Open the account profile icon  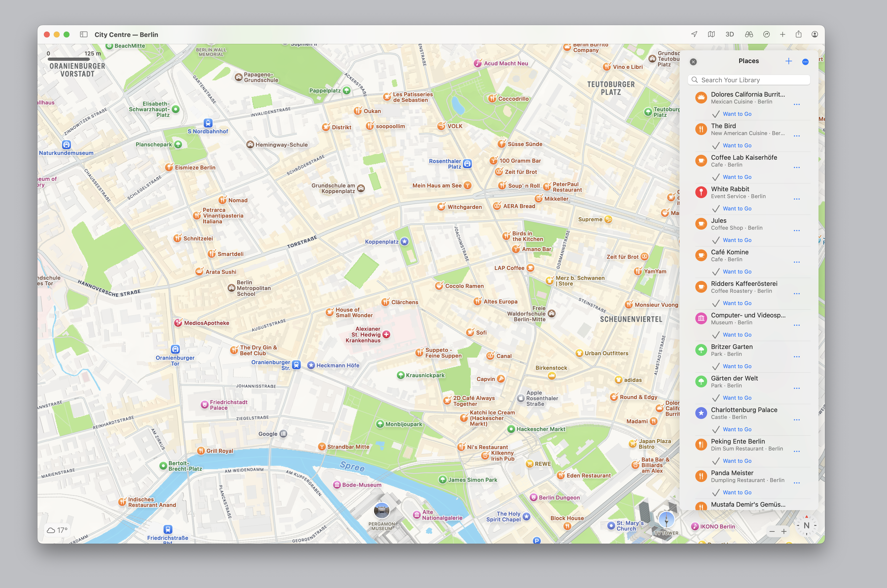pyautogui.click(x=815, y=35)
